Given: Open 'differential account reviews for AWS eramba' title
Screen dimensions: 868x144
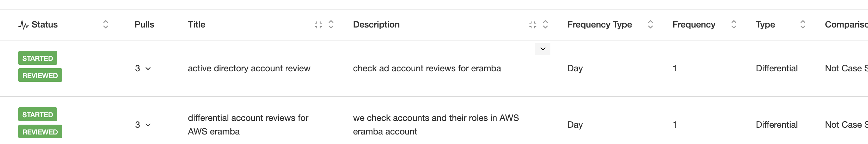Looking at the screenshot, I should [248, 125].
